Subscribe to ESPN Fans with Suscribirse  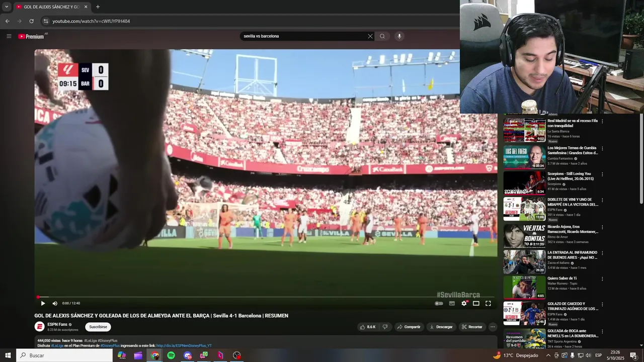(x=98, y=327)
